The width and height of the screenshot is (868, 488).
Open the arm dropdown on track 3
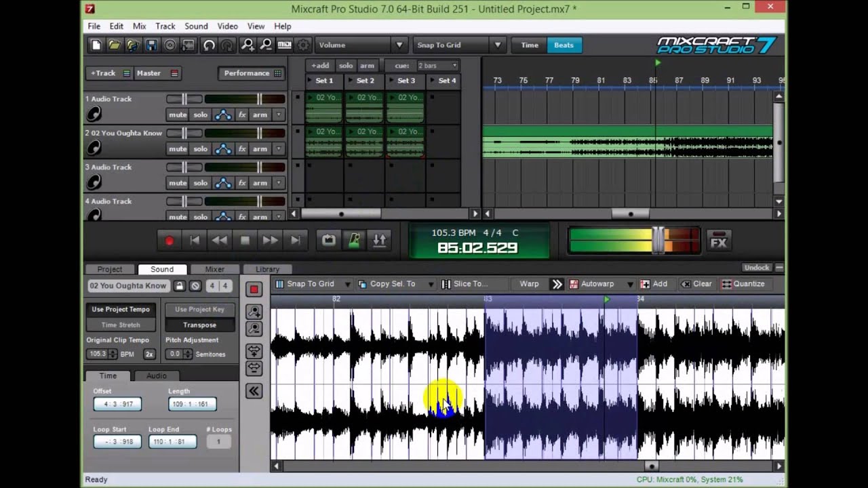(x=278, y=182)
